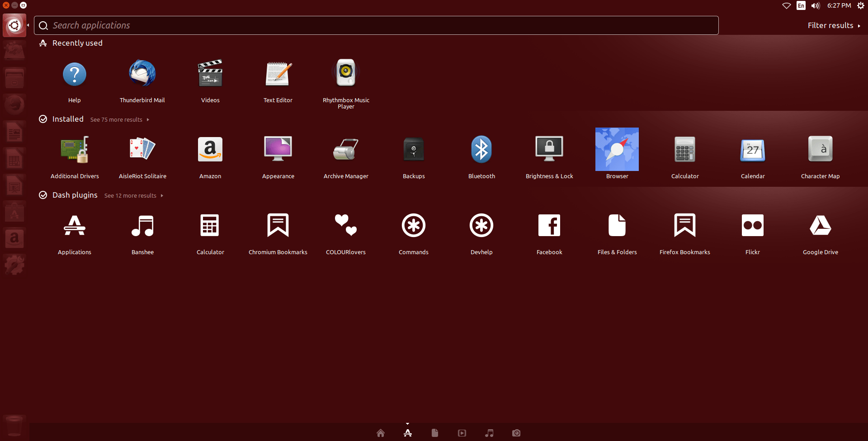Switch to the Home lens tab
Image resolution: width=868 pixels, height=441 pixels.
pyautogui.click(x=381, y=433)
